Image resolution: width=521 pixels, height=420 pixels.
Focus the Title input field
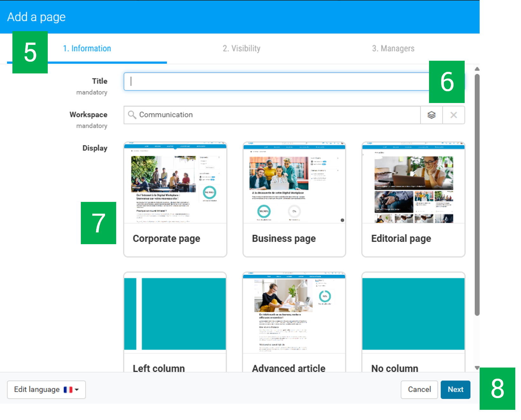[x=294, y=81]
